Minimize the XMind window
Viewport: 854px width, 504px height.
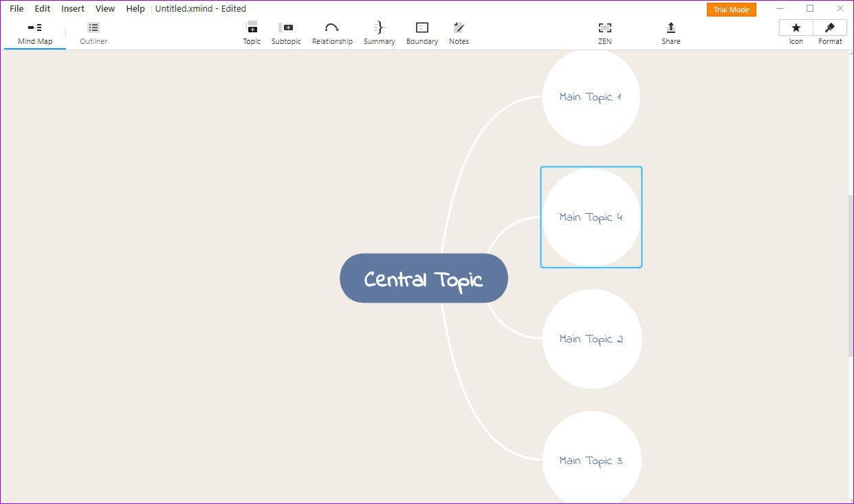tap(780, 9)
